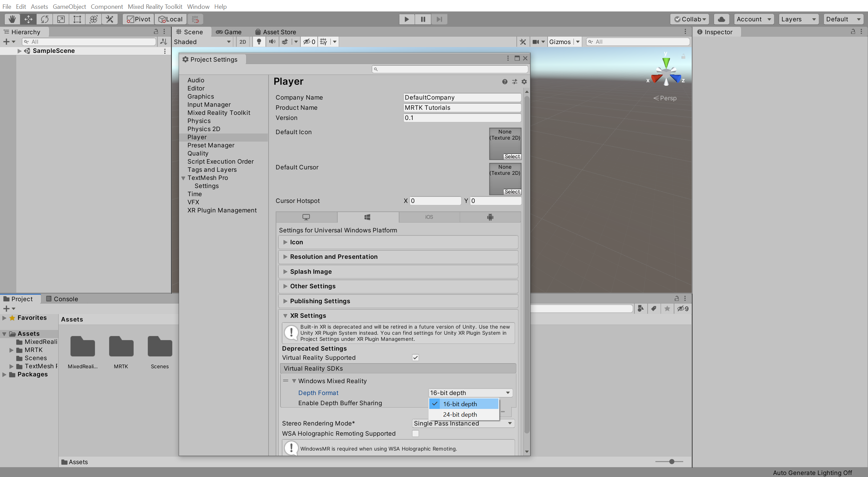868x477 pixels.
Task: Select 24-bit depth from Depth Format dropdown
Action: (x=460, y=415)
